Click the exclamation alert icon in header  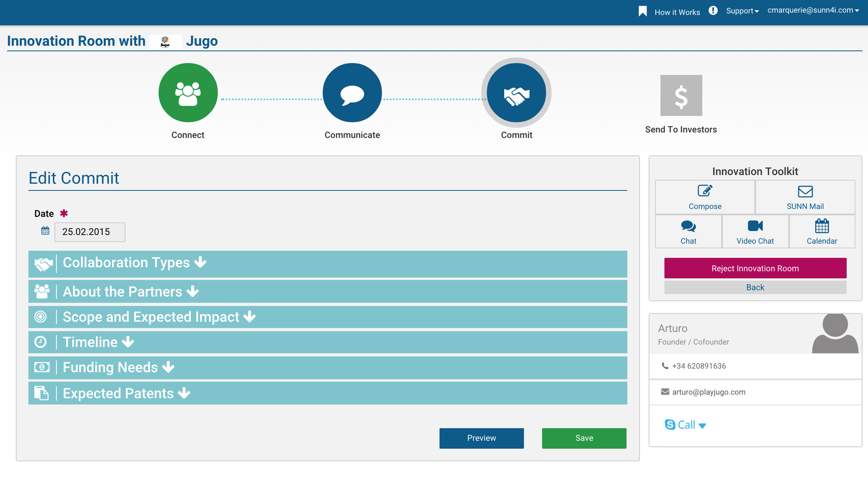pos(713,11)
